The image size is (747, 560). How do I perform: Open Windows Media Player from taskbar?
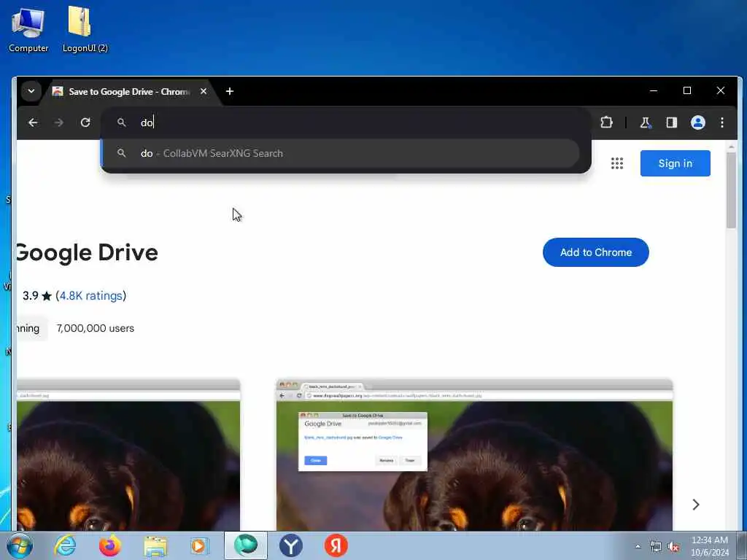(200, 545)
